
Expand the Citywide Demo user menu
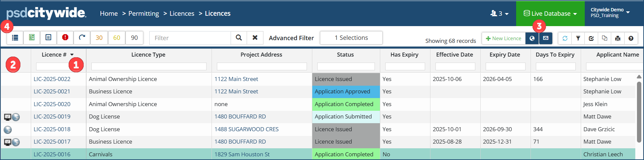point(610,13)
